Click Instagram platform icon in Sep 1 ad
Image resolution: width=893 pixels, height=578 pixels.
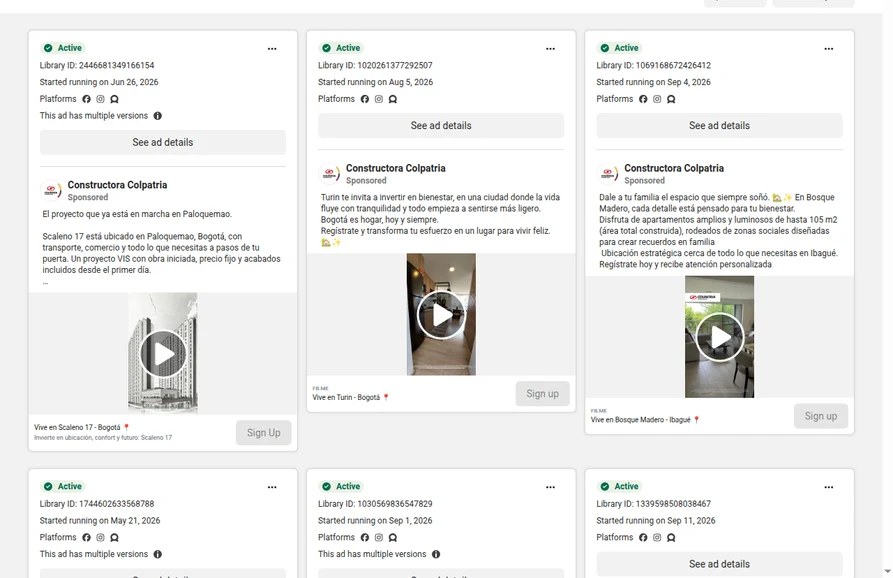379,538
